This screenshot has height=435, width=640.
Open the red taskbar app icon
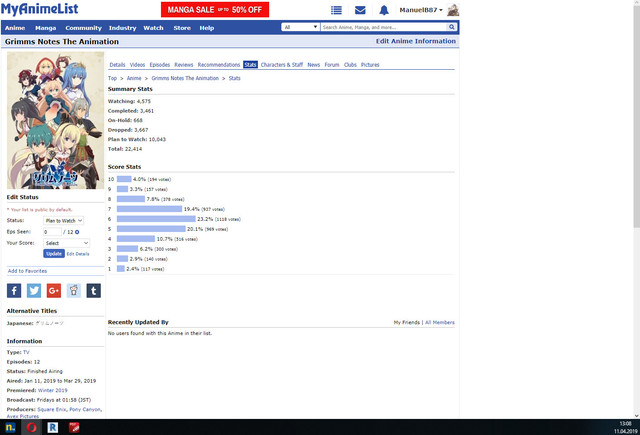pyautogui.click(x=74, y=427)
